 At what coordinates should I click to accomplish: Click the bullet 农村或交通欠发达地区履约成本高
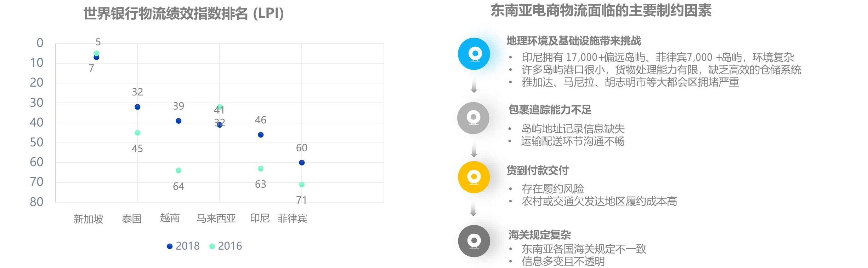pos(599,201)
